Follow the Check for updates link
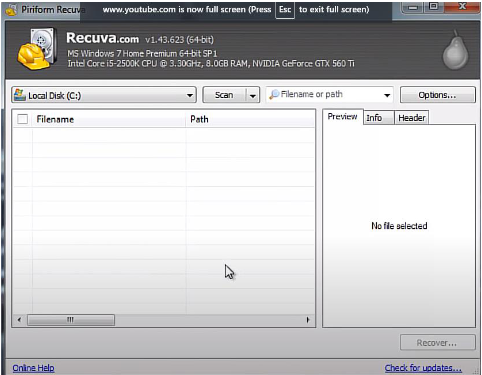This screenshot has width=482, height=375. [423, 368]
